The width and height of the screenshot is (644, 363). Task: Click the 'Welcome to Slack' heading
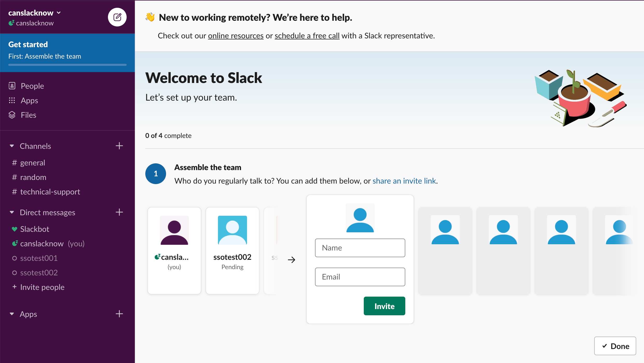[204, 78]
